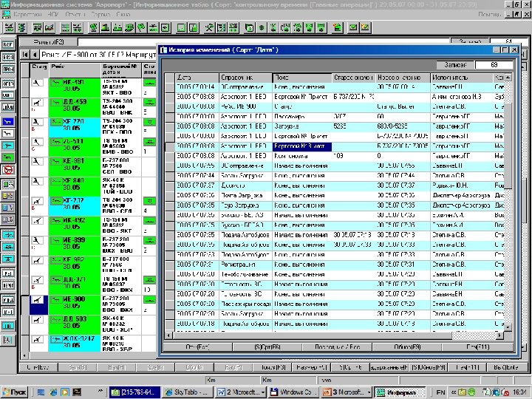Viewport: 532px width, 399px height.
Task: Click status icon of КЕ-981 row
Action: coord(38,162)
